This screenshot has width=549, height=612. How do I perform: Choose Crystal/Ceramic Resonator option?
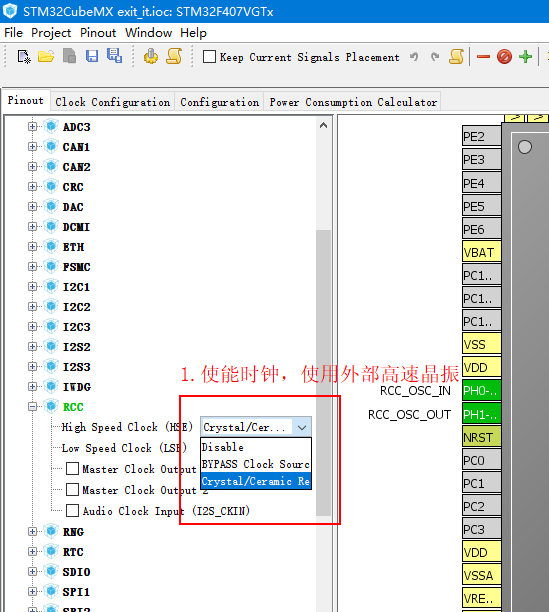pos(256,481)
